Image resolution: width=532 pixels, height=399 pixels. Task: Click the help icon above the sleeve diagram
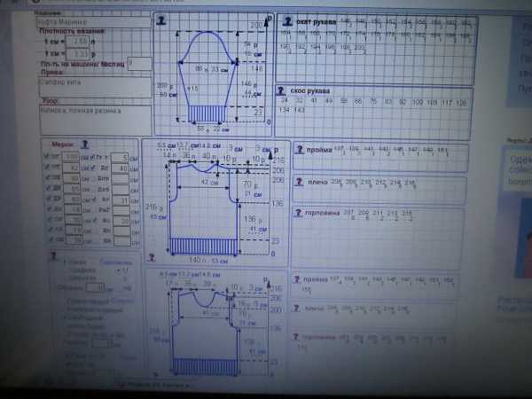[162, 20]
